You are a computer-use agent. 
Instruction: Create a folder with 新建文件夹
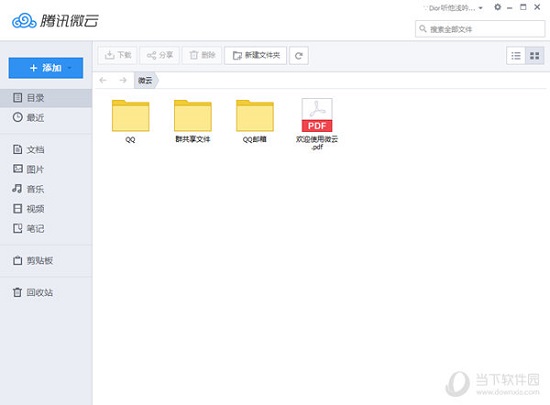256,55
